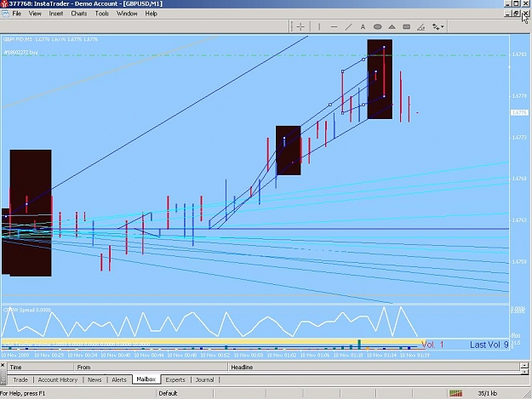Screen dimensions: 532x399
Task: Click the 1.6763 price scale value
Action: [519, 220]
